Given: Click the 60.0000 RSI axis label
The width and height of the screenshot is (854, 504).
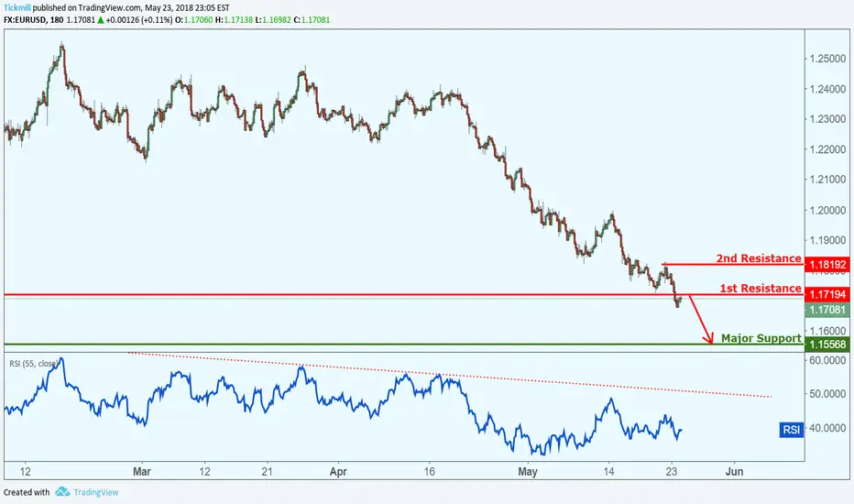Looking at the screenshot, I should (x=827, y=360).
